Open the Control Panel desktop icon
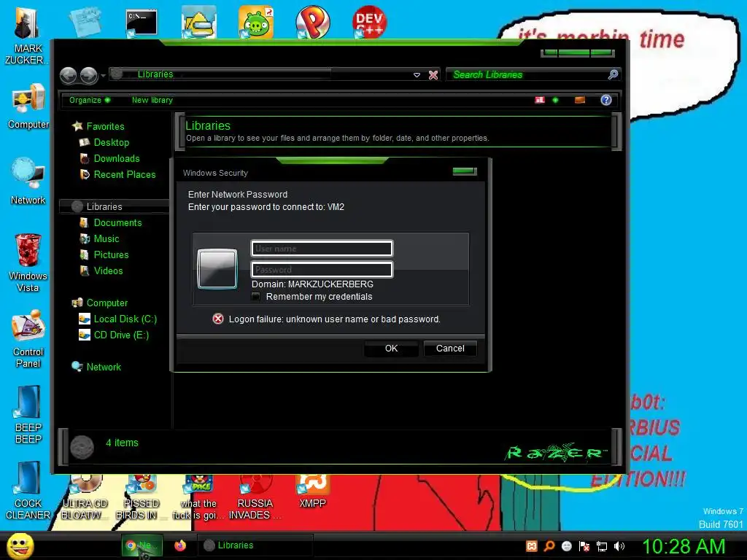 tap(28, 339)
